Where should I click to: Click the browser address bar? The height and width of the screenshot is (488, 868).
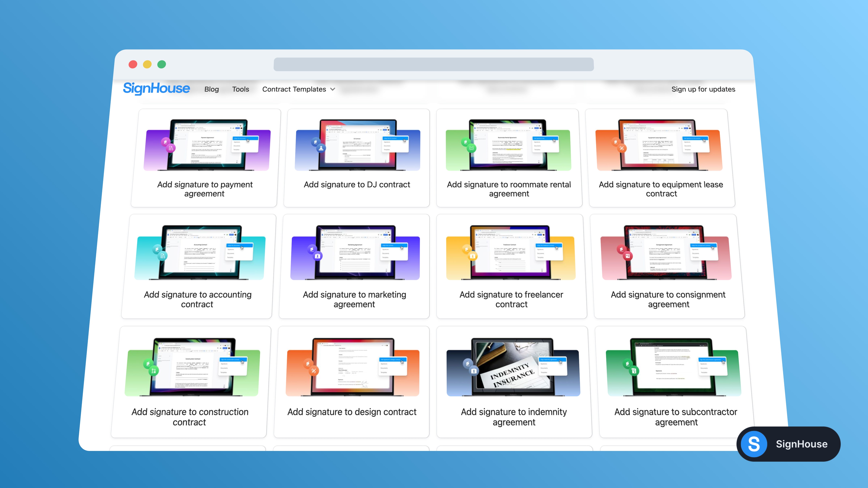coord(433,64)
